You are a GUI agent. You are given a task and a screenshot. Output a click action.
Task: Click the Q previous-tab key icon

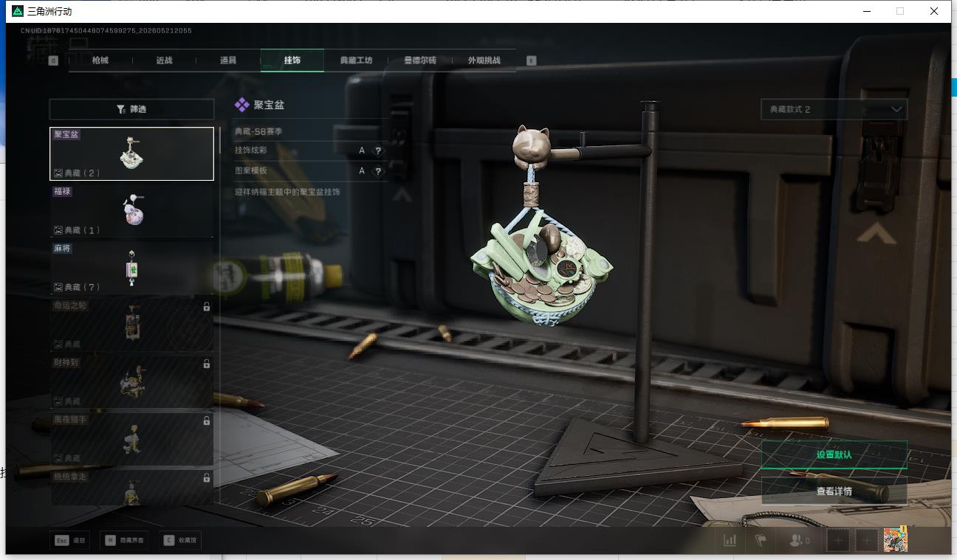coord(53,61)
